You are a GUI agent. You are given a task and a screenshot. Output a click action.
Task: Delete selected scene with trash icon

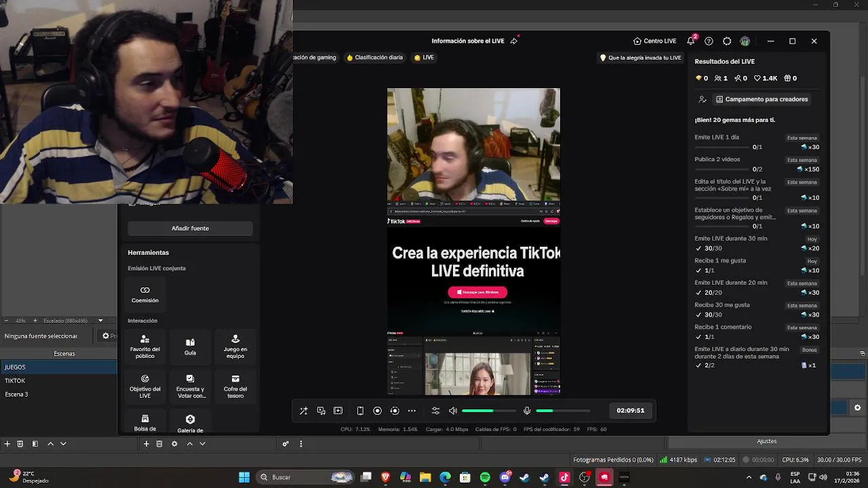(20, 444)
